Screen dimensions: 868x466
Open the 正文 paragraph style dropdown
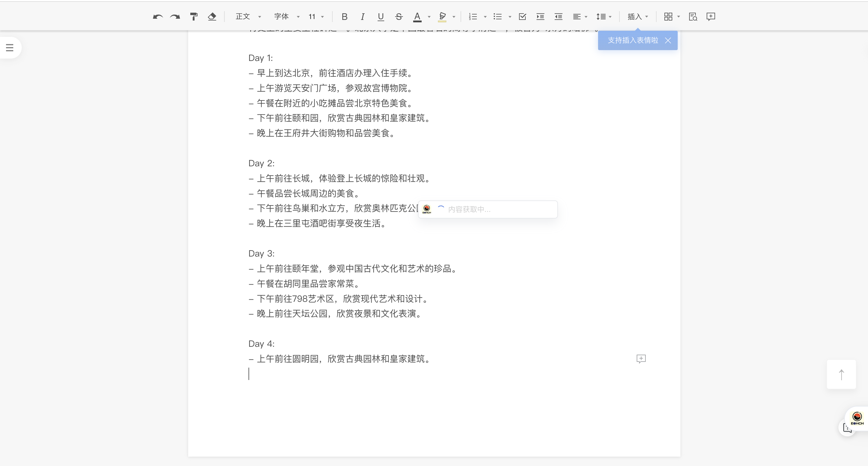click(x=248, y=17)
